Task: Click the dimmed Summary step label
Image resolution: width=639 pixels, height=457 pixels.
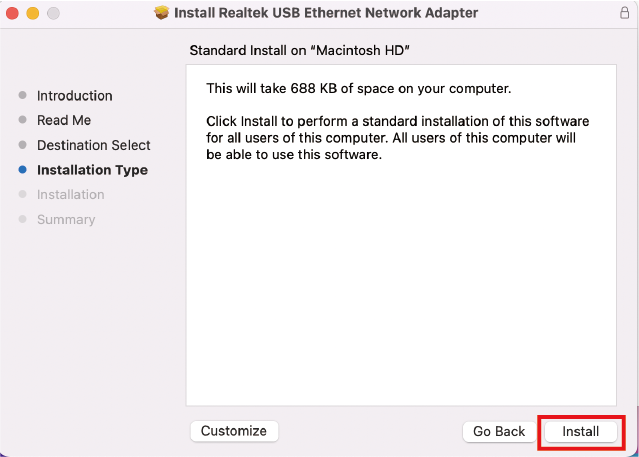Action: (x=66, y=219)
